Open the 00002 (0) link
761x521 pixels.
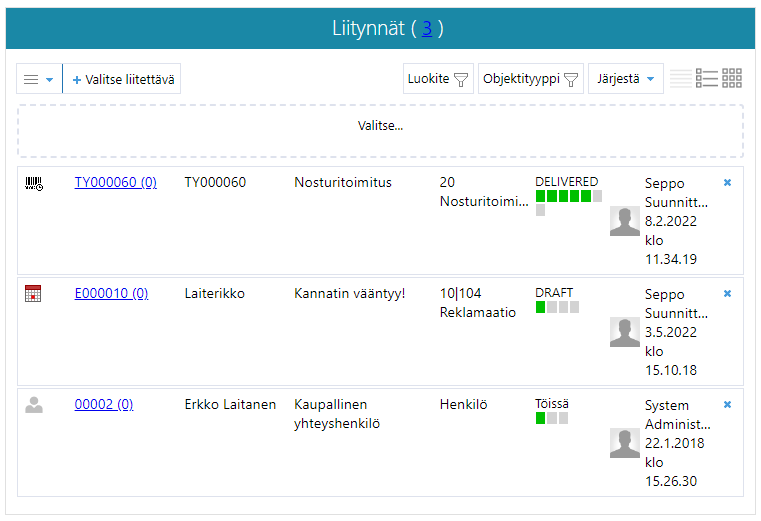click(x=104, y=405)
